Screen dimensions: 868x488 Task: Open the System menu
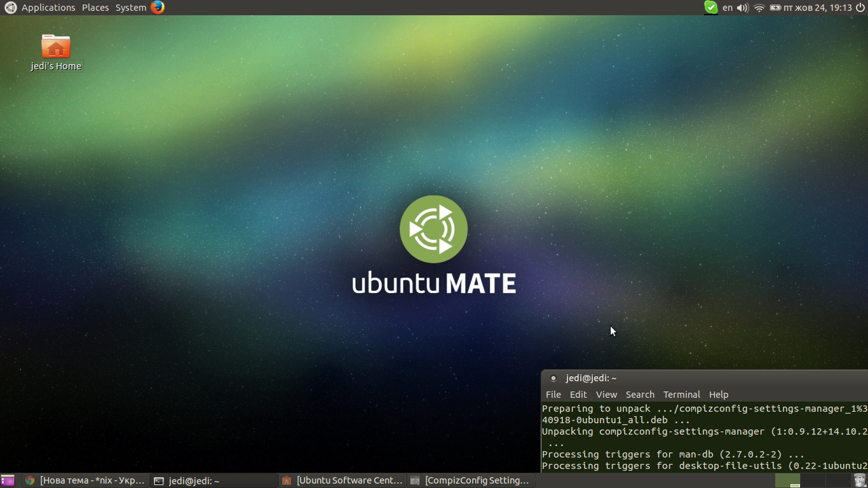[x=130, y=8]
